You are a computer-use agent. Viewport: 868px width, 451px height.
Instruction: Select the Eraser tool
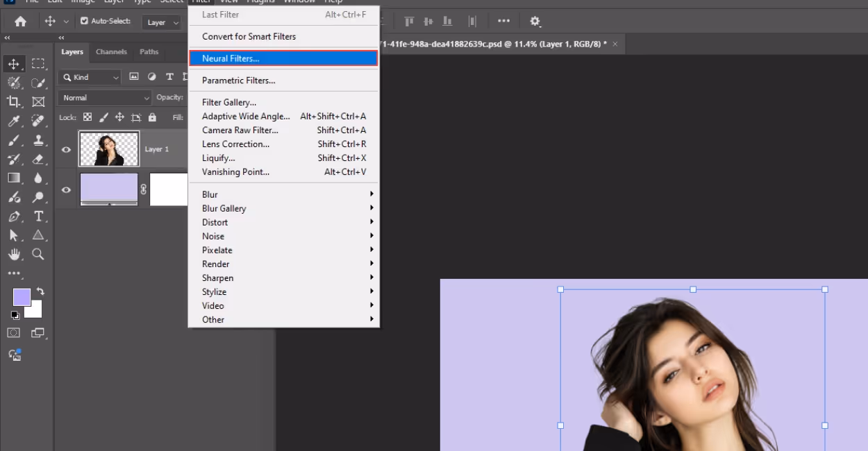pos(38,160)
